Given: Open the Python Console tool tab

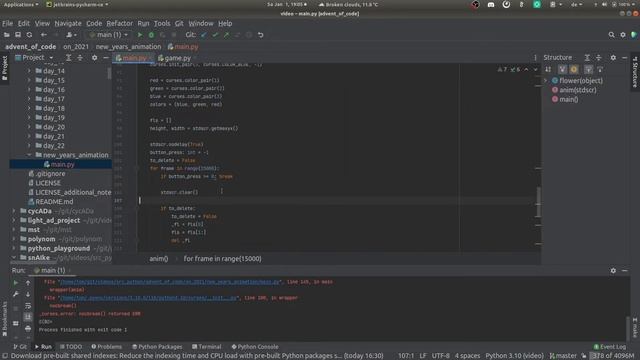Looking at the screenshot, I should 255,347.
